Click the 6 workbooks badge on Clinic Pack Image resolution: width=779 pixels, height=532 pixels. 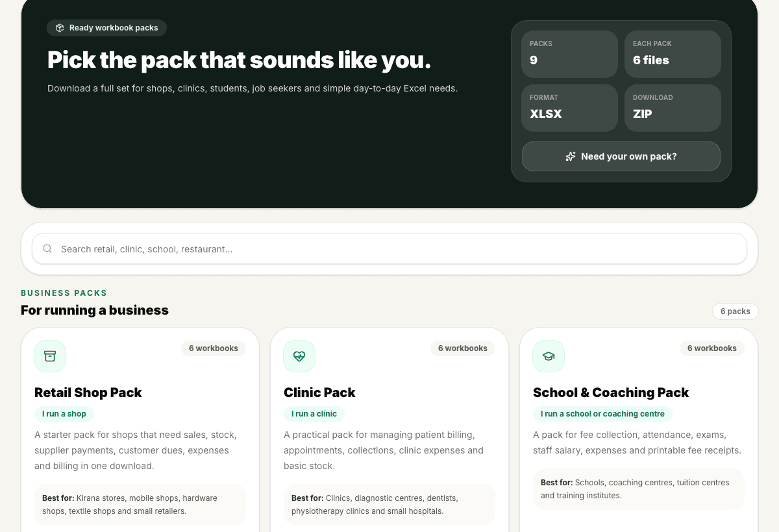click(463, 348)
